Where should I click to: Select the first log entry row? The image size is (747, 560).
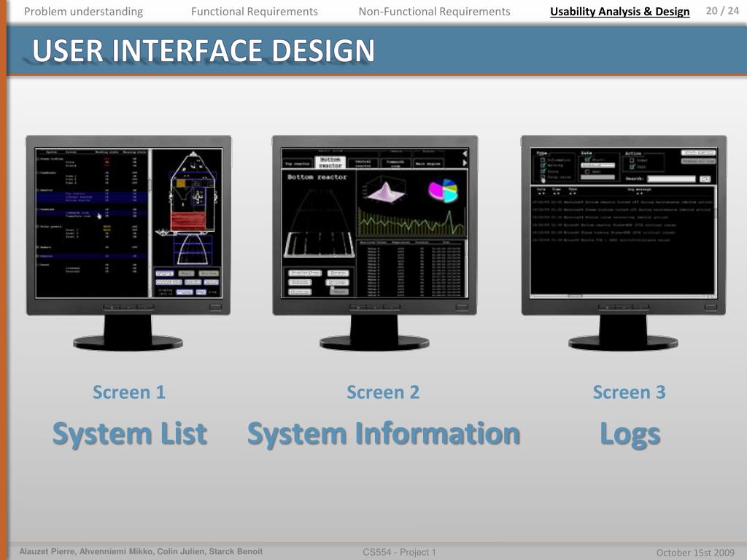pos(622,202)
